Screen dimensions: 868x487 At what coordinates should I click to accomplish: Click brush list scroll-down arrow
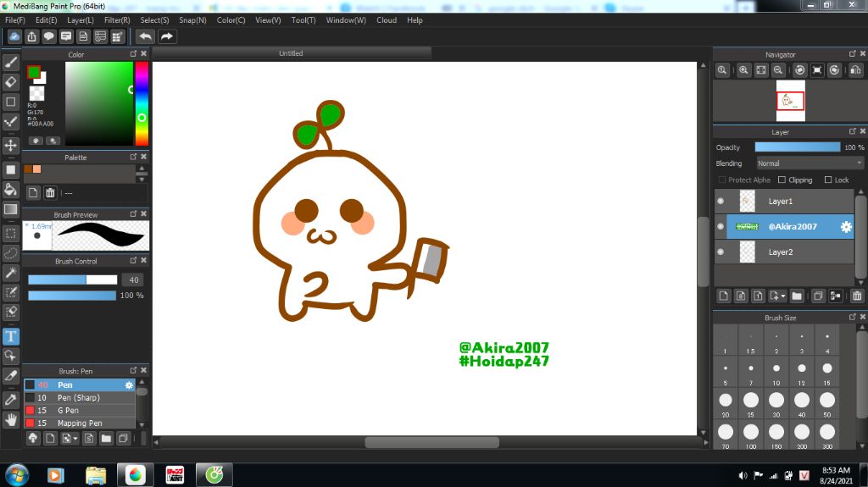tap(142, 424)
